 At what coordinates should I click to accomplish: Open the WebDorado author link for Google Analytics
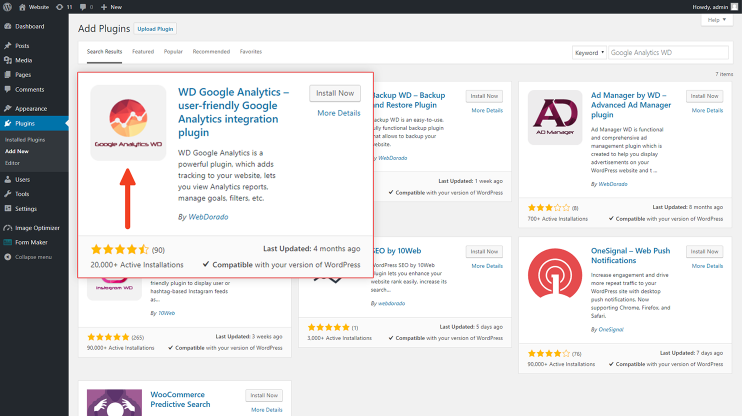pyautogui.click(x=208, y=217)
